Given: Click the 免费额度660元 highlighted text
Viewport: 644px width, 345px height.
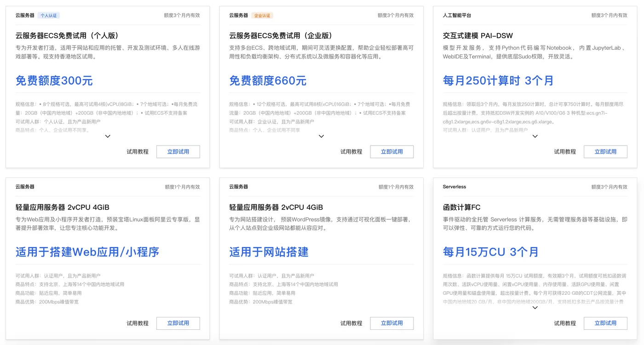Looking at the screenshot, I should tap(267, 81).
